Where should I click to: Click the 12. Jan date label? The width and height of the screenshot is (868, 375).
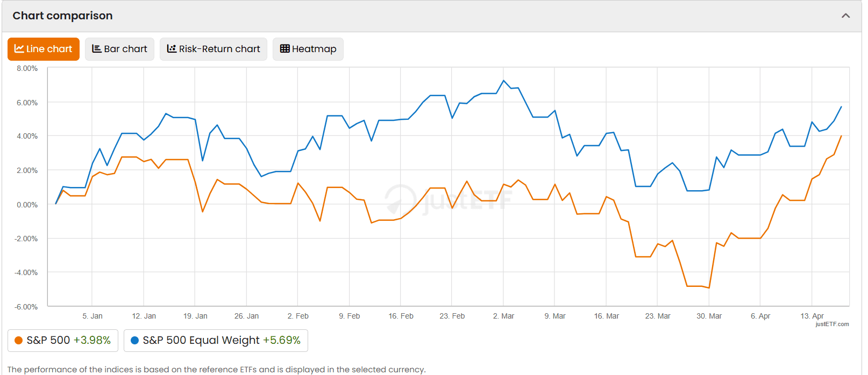[144, 316]
